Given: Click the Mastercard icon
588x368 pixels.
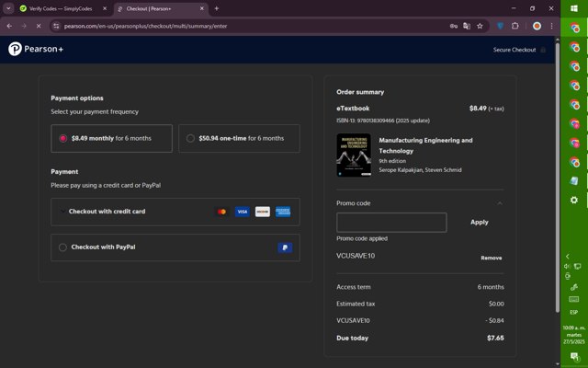Looking at the screenshot, I should (221, 212).
